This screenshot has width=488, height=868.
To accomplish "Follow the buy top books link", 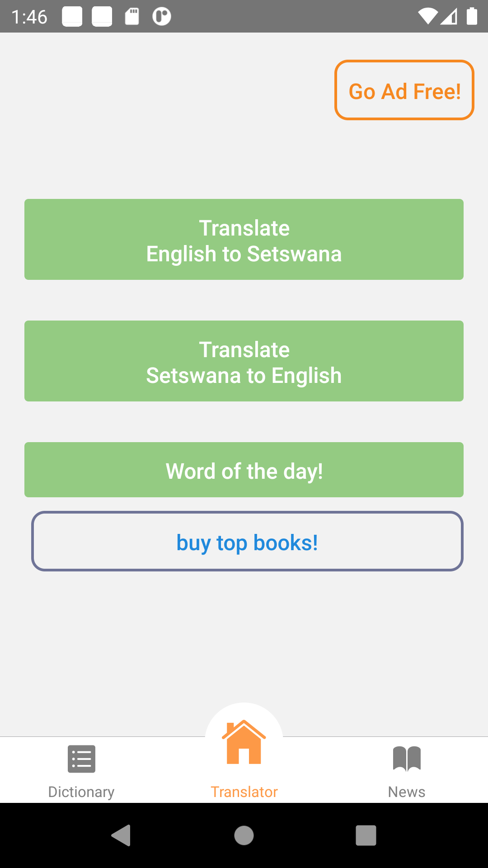I will (247, 541).
